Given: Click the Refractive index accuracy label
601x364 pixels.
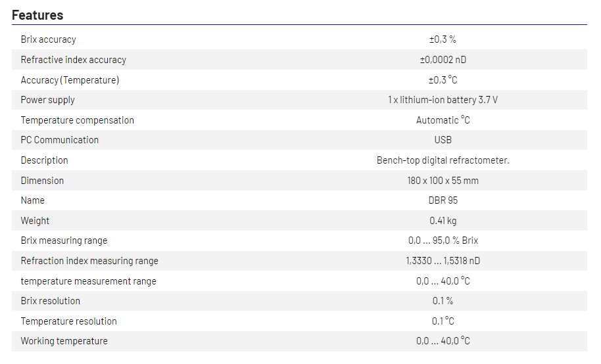Looking at the screenshot, I should [73, 60].
